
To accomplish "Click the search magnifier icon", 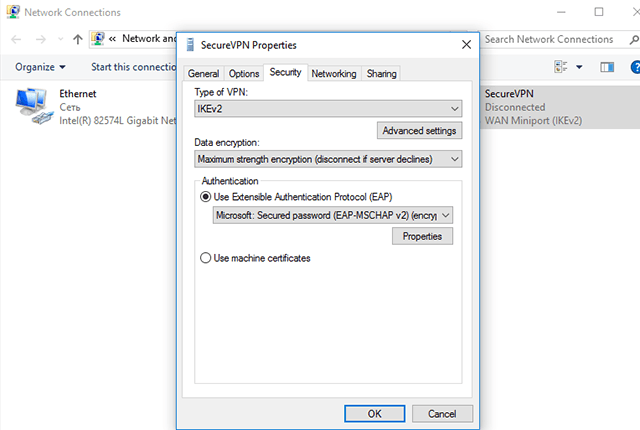I will point(634,40).
